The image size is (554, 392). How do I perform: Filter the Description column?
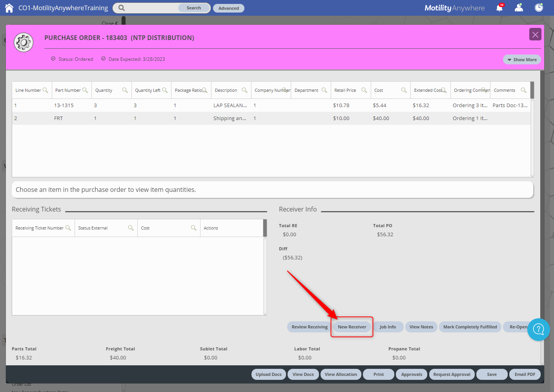pyautogui.click(x=244, y=90)
